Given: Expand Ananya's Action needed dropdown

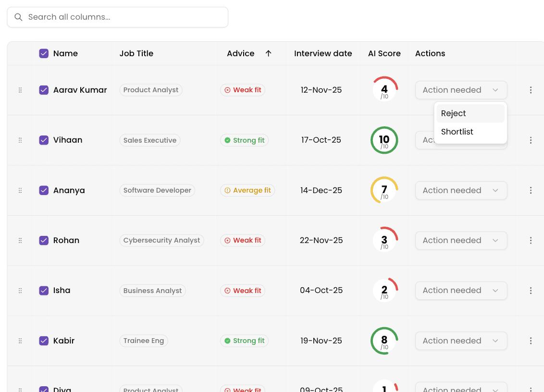Looking at the screenshot, I should click(x=461, y=190).
